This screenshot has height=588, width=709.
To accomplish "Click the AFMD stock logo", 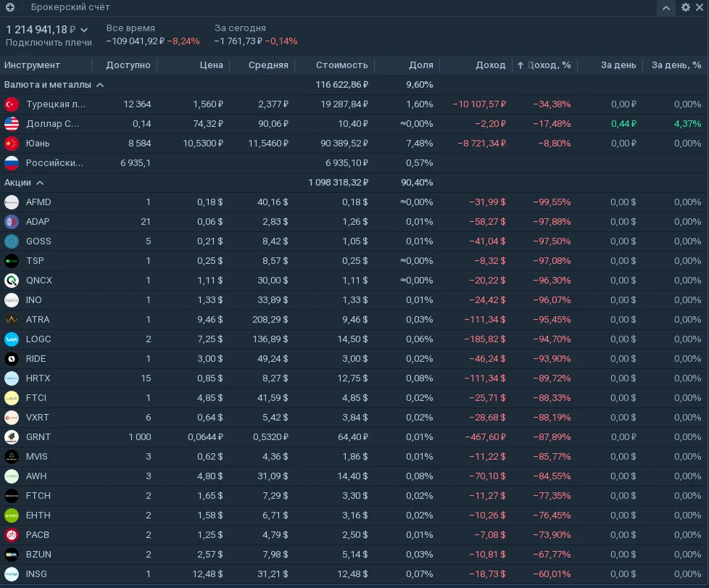I will point(12,202).
